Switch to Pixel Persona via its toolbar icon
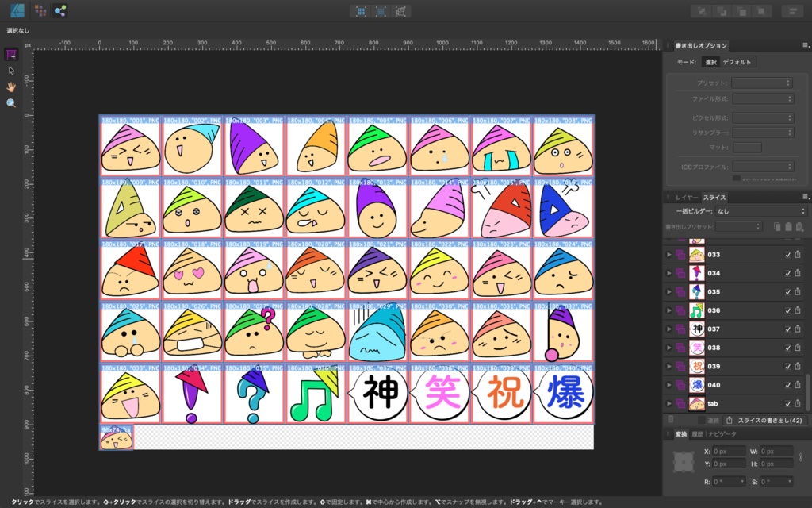 tap(39, 11)
